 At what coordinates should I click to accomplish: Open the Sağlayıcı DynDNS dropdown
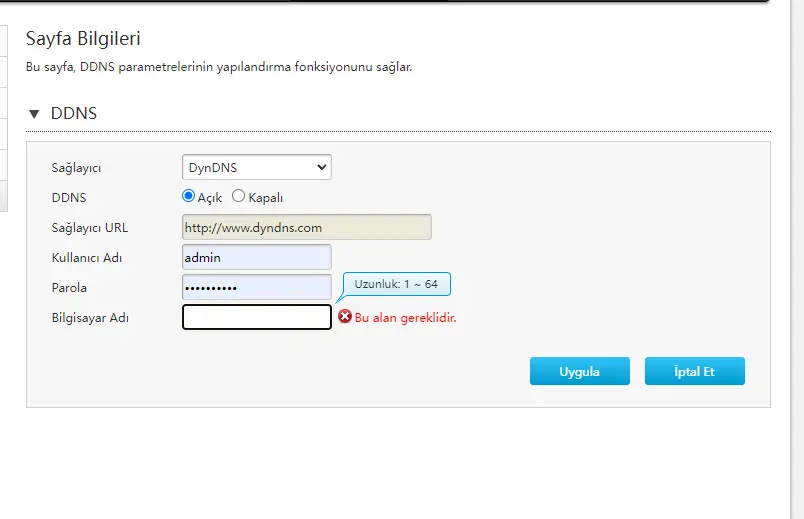coord(256,167)
